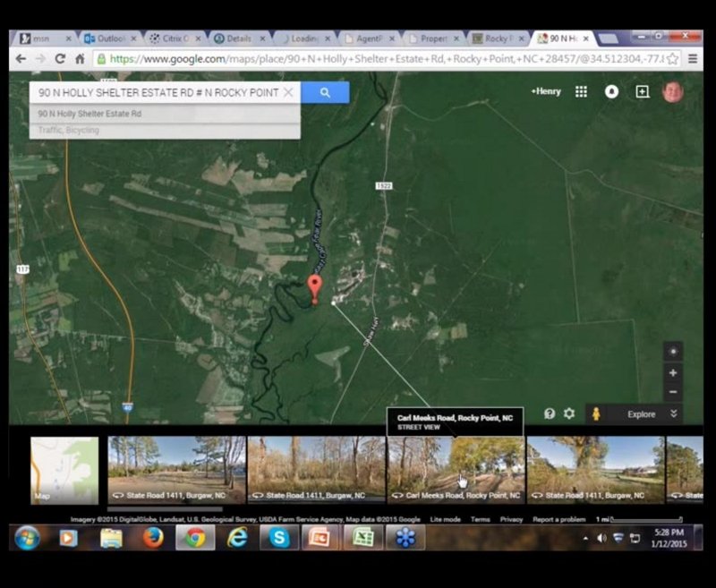Collapse the Explore photo strip

click(674, 414)
